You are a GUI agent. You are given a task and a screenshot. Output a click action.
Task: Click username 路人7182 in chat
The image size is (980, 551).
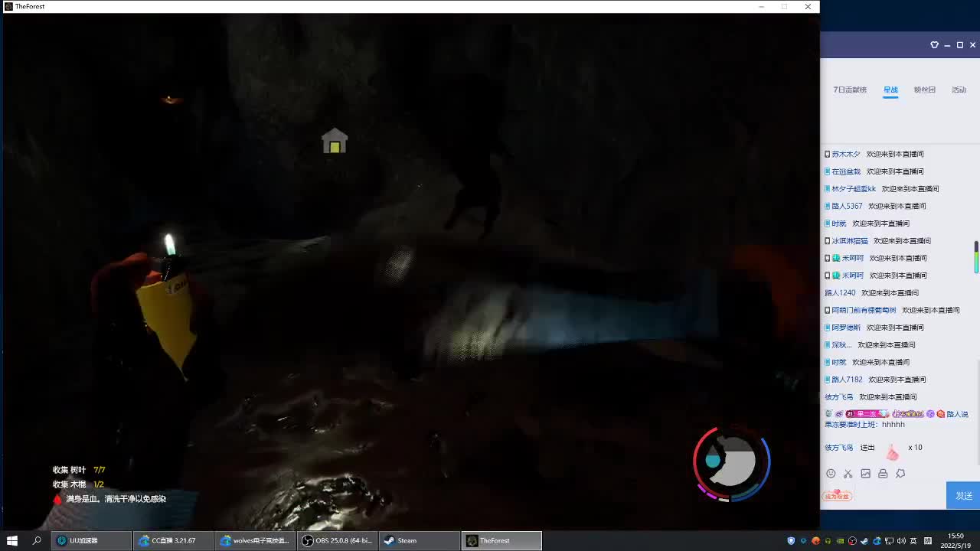click(847, 380)
